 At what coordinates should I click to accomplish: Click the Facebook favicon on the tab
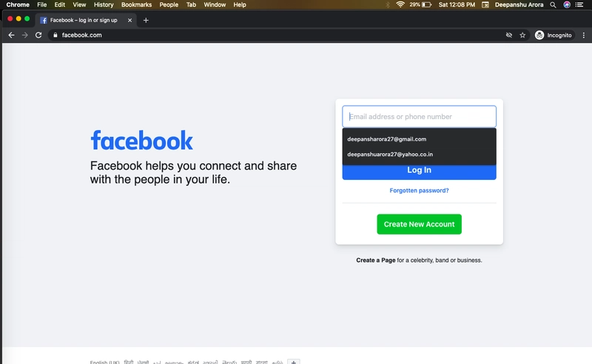pos(44,21)
